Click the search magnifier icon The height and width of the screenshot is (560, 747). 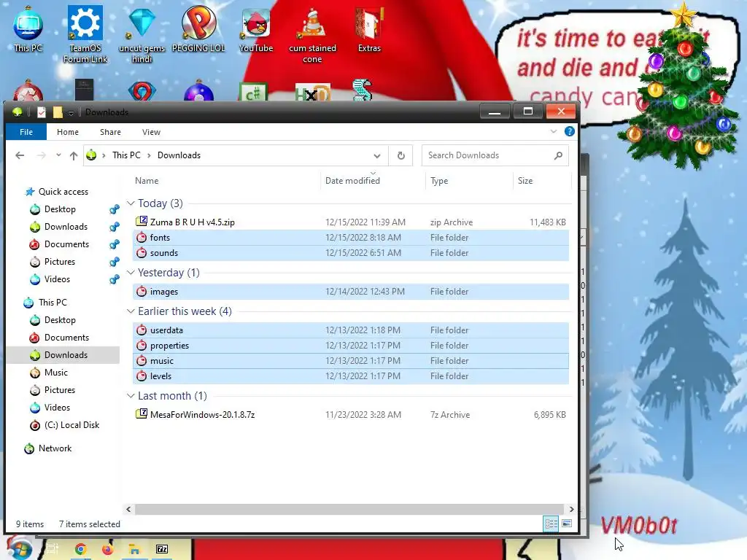pyautogui.click(x=558, y=155)
